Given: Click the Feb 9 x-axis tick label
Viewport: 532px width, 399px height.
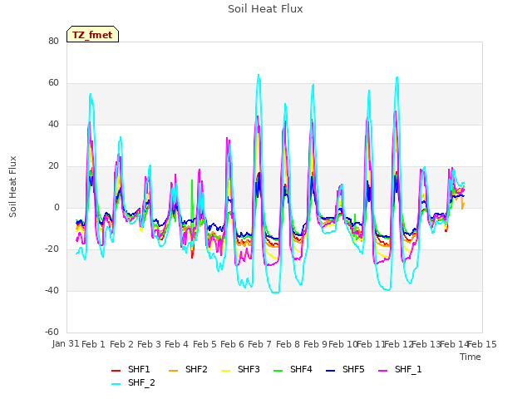Looking at the screenshot, I should point(315,344).
